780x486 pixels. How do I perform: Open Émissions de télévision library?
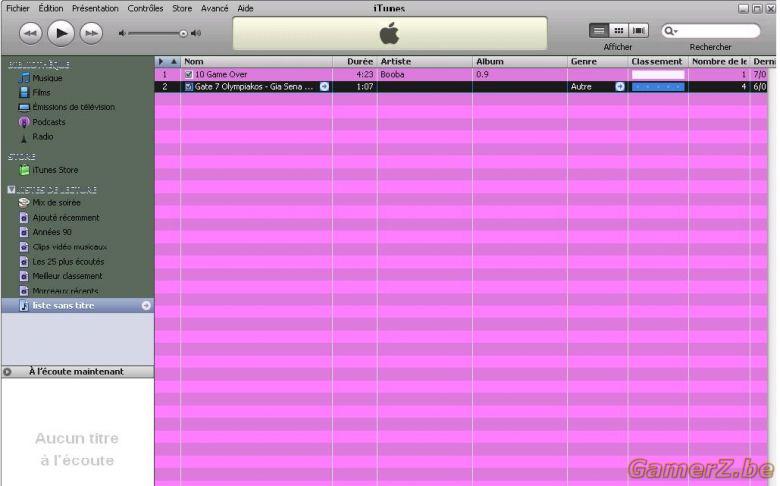click(x=73, y=107)
